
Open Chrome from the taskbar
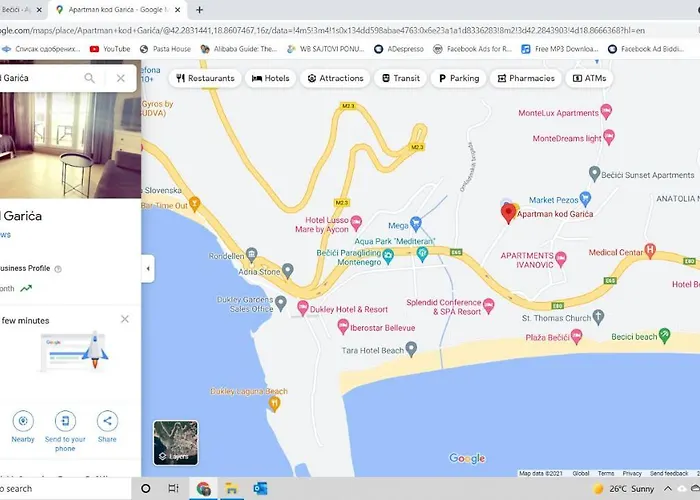point(203,489)
